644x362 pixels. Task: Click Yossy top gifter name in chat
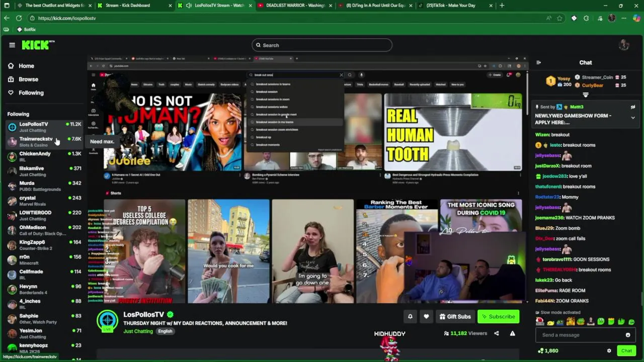[x=564, y=78]
